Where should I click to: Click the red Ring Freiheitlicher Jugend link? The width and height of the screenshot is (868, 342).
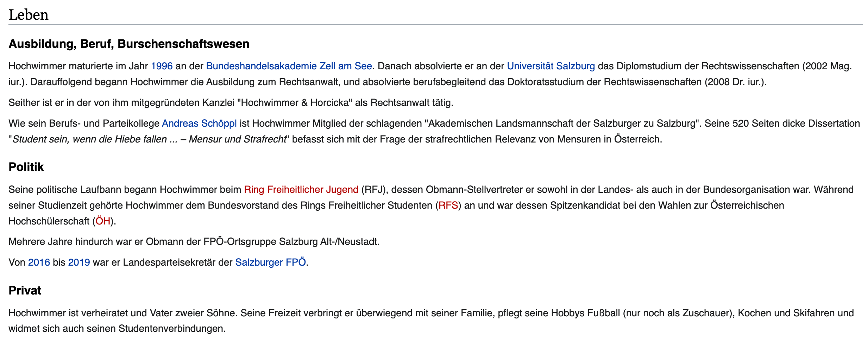click(x=301, y=190)
